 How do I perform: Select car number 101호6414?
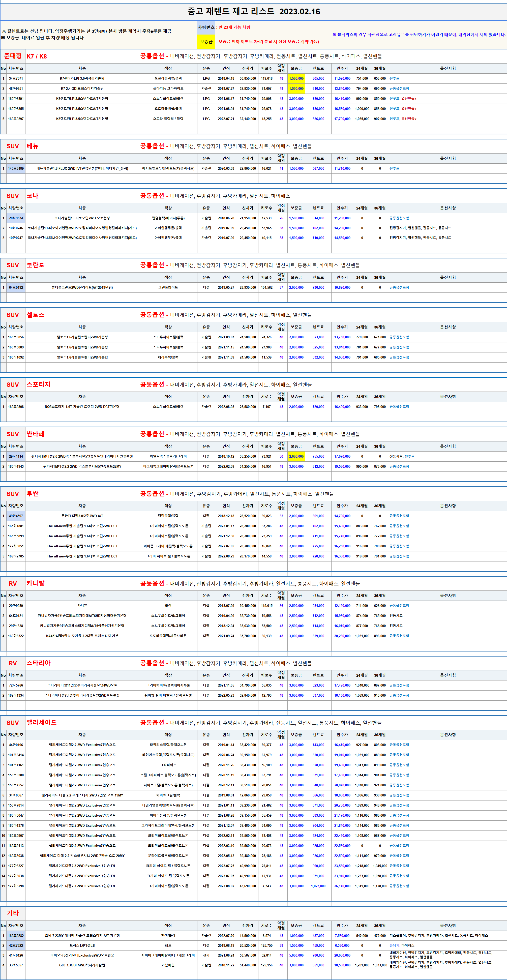coord(16,755)
